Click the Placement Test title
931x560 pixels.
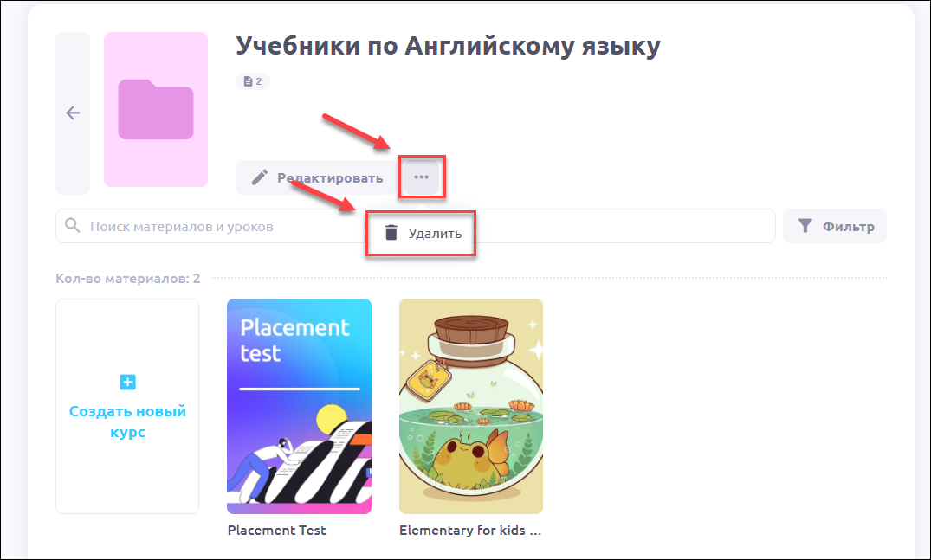click(x=276, y=531)
